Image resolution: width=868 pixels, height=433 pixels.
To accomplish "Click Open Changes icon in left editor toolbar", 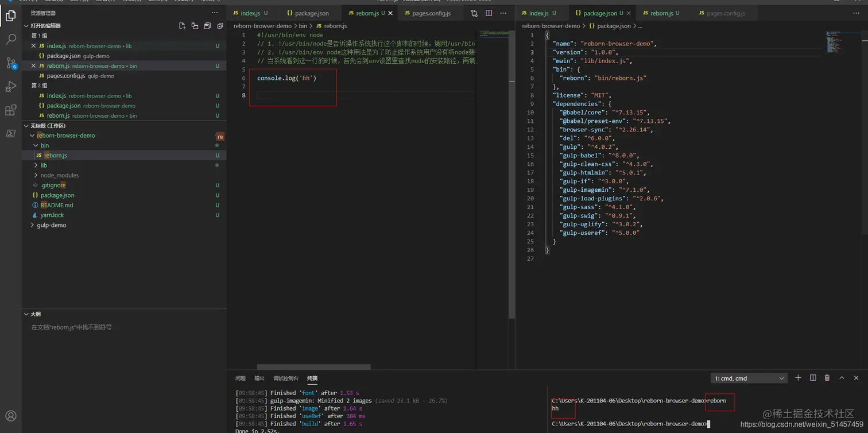I will pyautogui.click(x=474, y=13).
